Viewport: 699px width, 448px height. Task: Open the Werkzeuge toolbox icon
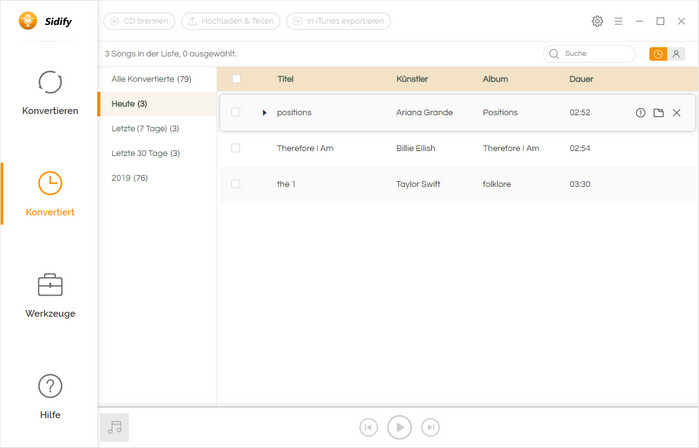pos(50,284)
